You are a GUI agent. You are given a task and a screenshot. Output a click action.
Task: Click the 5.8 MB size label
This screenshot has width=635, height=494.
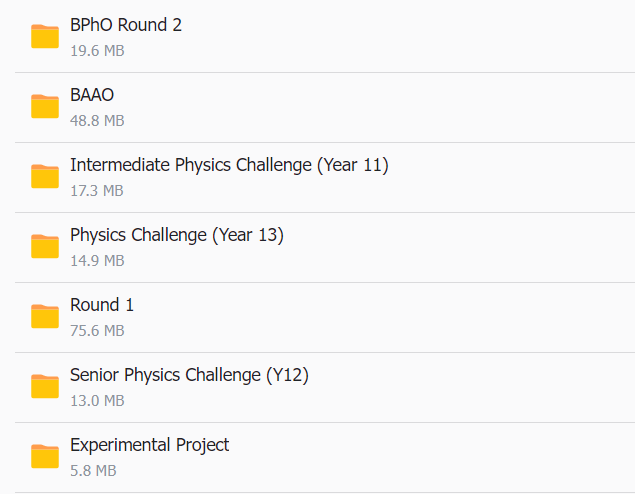click(x=93, y=470)
